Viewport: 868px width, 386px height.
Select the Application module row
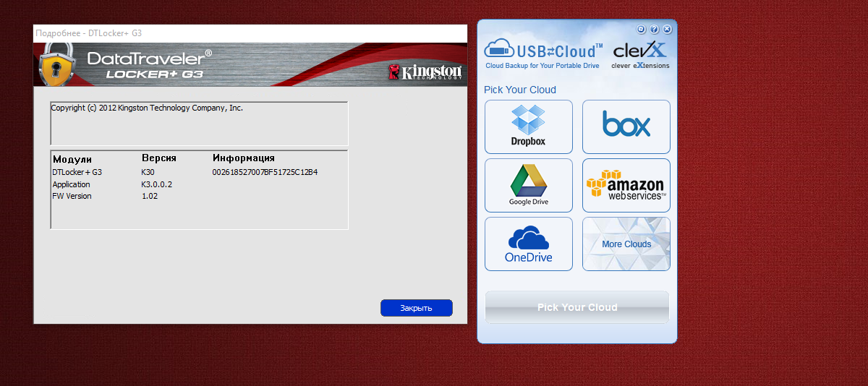pos(112,184)
